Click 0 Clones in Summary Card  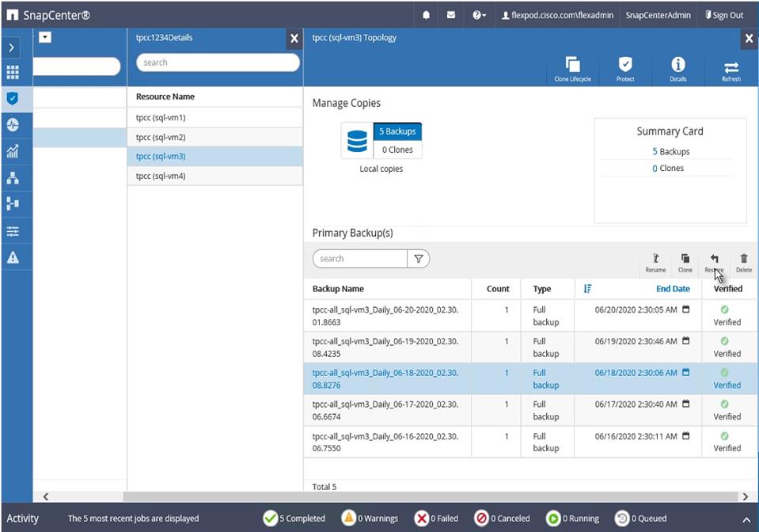(x=667, y=168)
